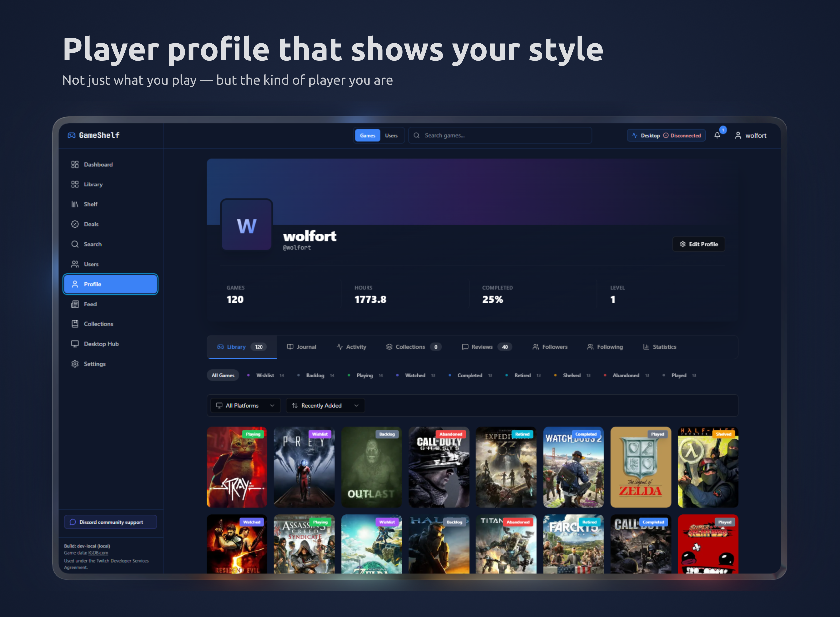The width and height of the screenshot is (840, 617).
Task: Open the Statistics tab
Action: pyautogui.click(x=664, y=347)
